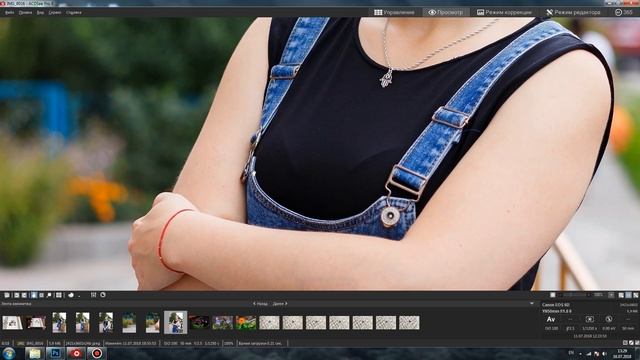Click image dimensions jpeg status entry
Viewport: 640px width, 360px height.
click(x=82, y=343)
